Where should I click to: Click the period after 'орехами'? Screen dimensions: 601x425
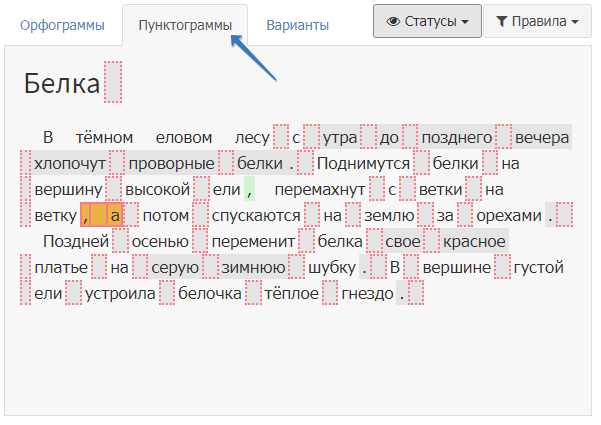pyautogui.click(x=550, y=215)
